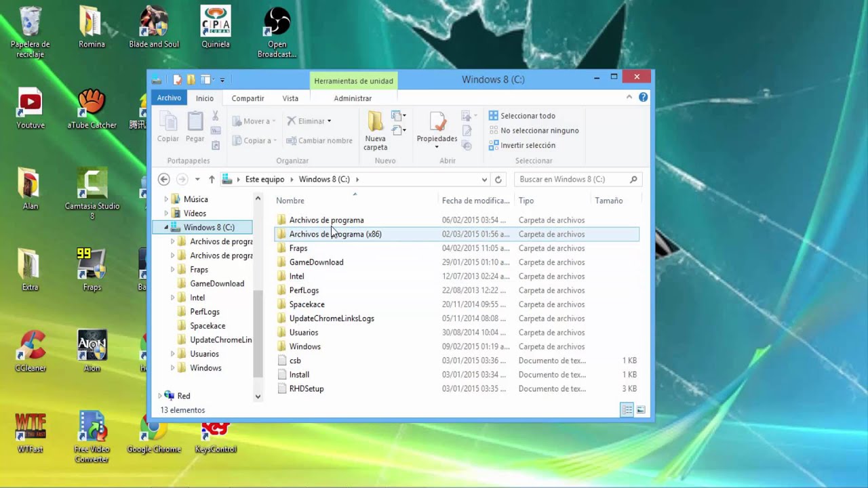Go up one level with the Up arrow
Image resolution: width=868 pixels, height=488 pixels.
(212, 180)
